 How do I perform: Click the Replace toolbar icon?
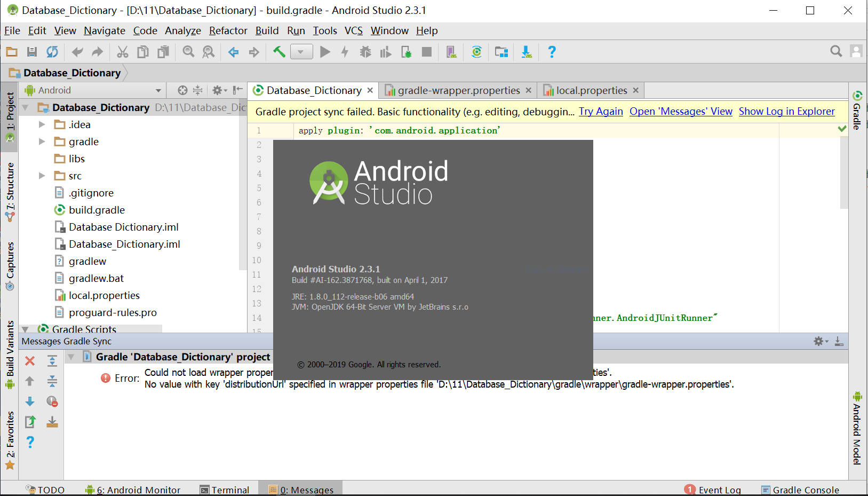point(209,52)
